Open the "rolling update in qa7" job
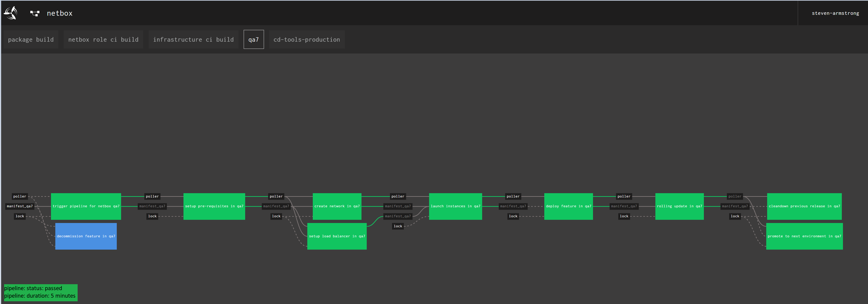 pyautogui.click(x=680, y=206)
